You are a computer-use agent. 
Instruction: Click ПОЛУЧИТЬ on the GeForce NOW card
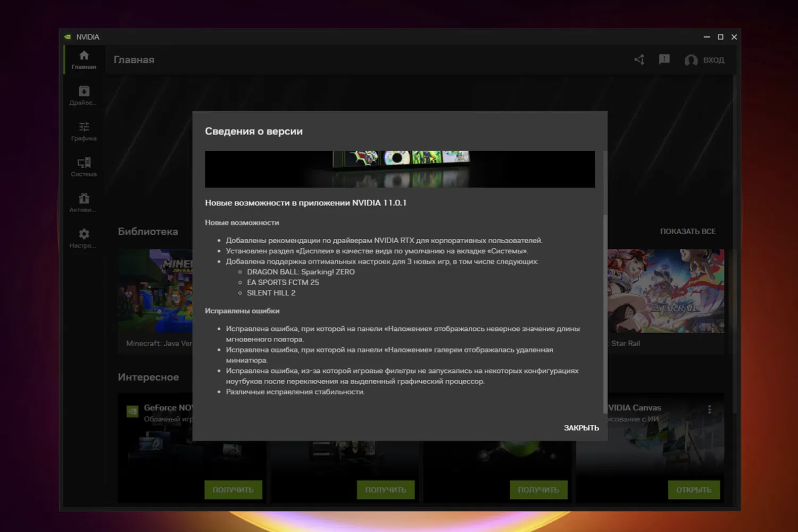pos(233,489)
